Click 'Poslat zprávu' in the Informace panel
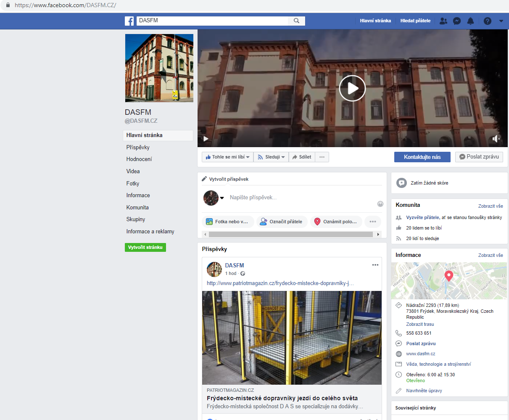Screen dimensions: 509x420 (x=421, y=344)
